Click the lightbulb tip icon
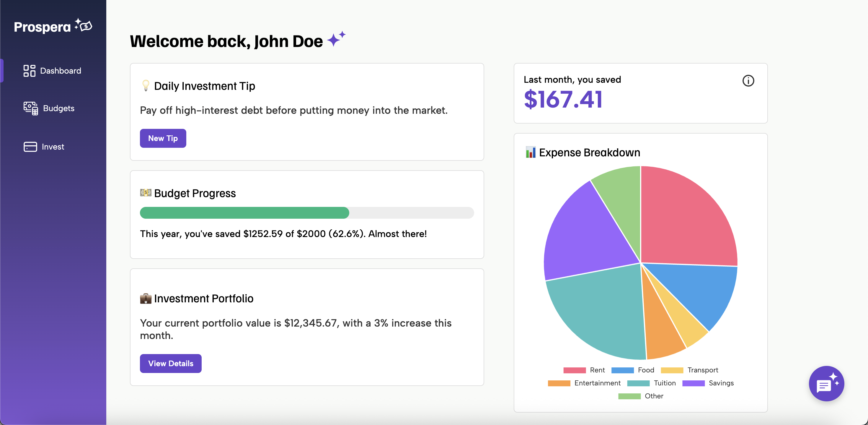868x425 pixels. (x=146, y=86)
